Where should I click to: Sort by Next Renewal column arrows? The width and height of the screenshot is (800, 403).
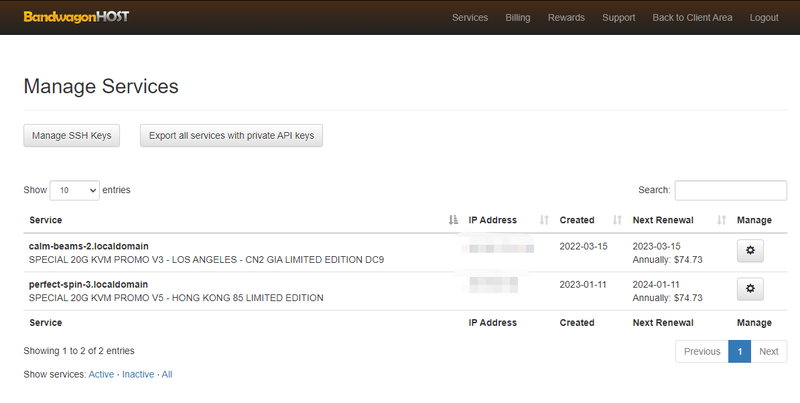721,220
